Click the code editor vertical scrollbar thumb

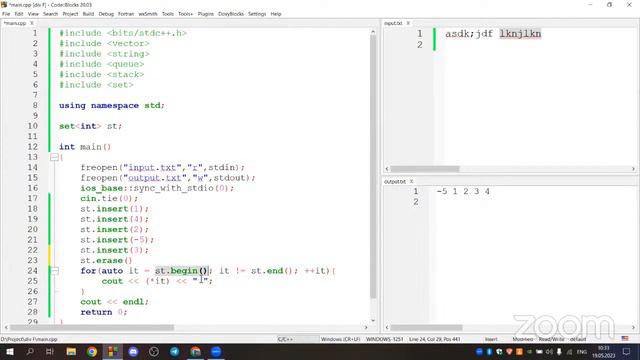[x=373, y=167]
